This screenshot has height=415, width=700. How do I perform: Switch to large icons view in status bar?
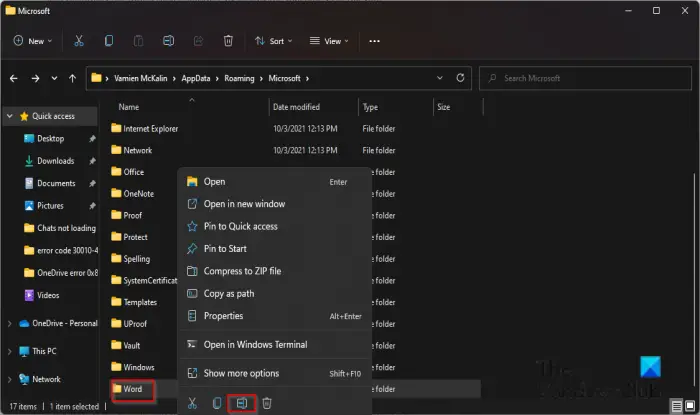[690, 406]
